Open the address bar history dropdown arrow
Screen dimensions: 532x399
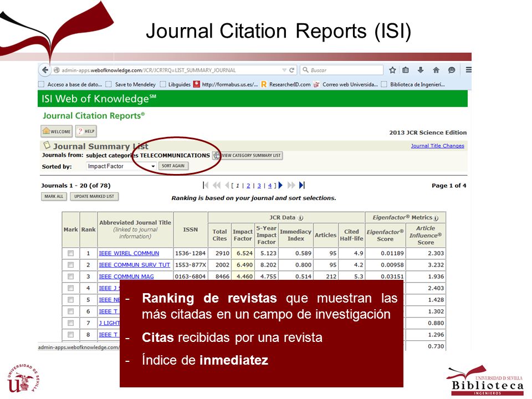[x=284, y=70]
